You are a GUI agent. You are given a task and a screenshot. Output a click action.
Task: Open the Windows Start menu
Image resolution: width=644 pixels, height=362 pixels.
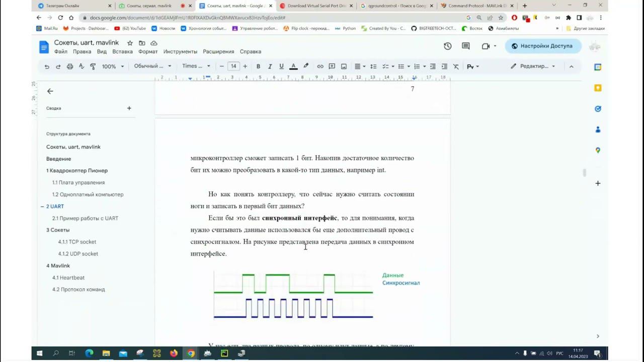click(39, 353)
